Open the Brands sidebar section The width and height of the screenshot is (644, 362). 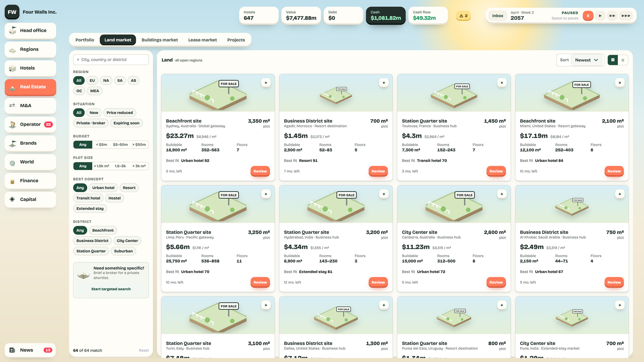tap(30, 143)
